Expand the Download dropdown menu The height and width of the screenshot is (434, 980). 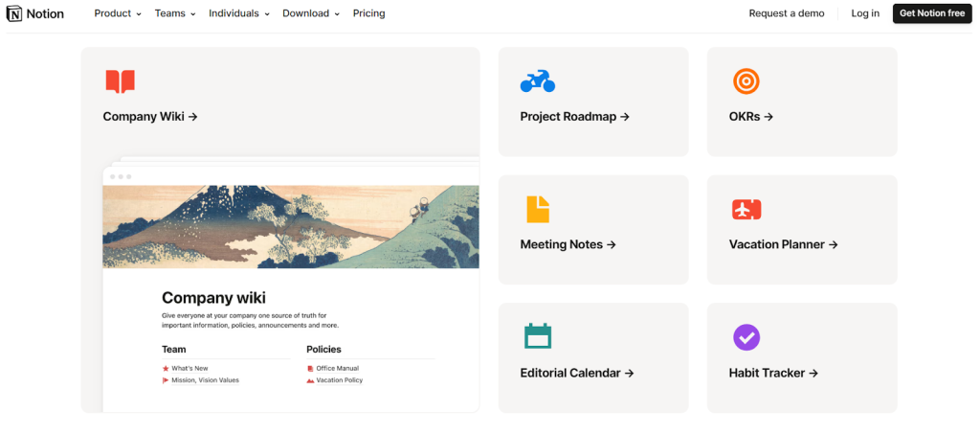click(311, 13)
